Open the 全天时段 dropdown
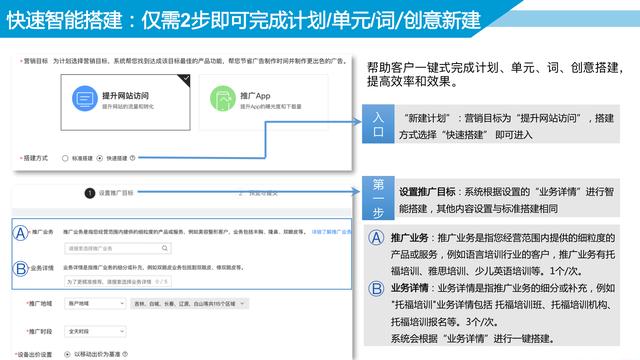The width and height of the screenshot is (640, 360). pos(95,331)
